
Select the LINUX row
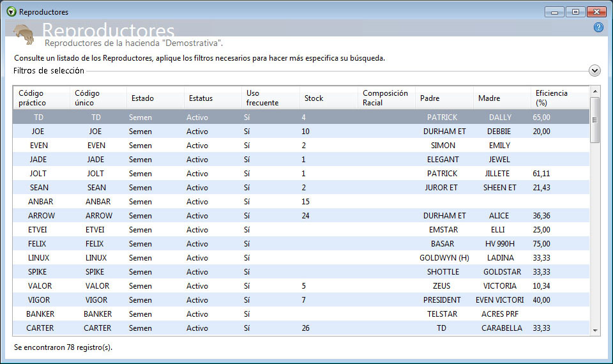[x=301, y=258]
